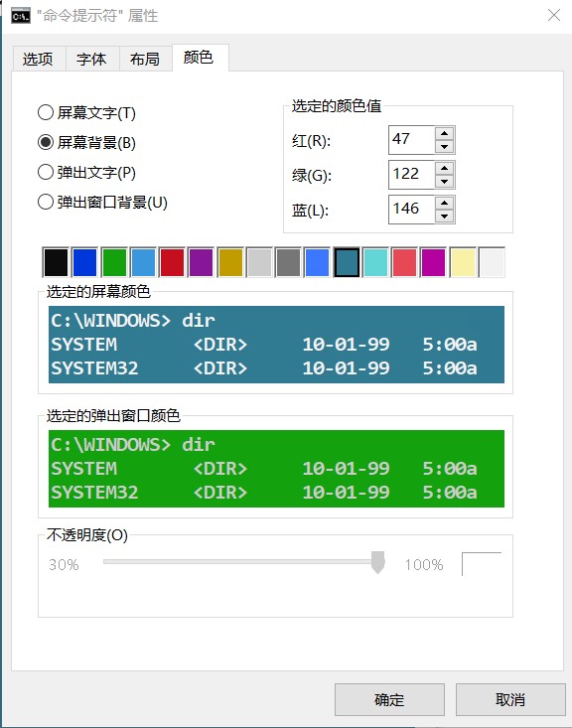
Task: Pick the dark blue color swatch
Action: point(85,262)
